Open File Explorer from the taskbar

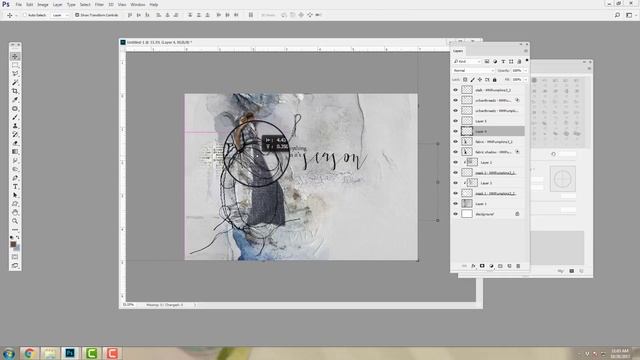(50, 353)
